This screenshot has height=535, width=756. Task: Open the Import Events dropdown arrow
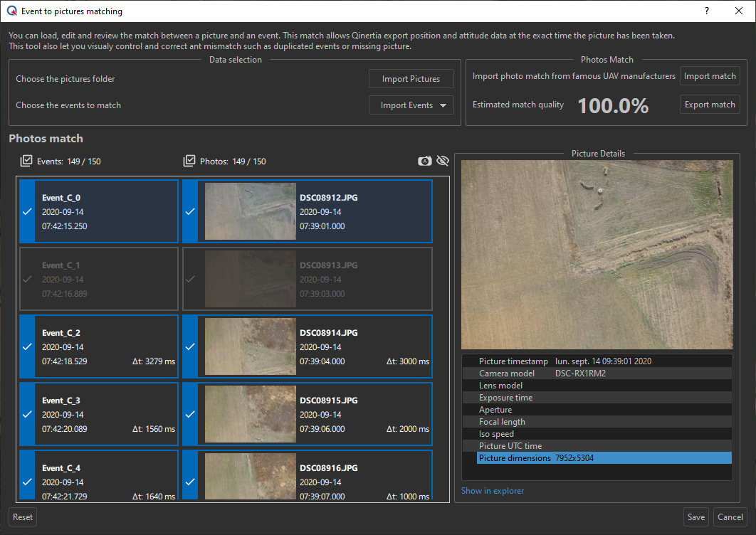444,105
